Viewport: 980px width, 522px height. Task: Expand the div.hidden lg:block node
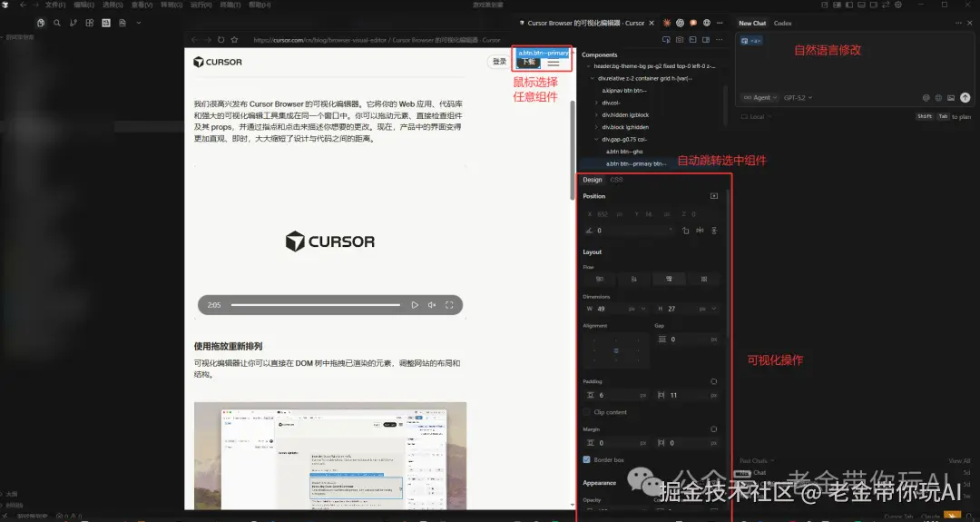click(596, 115)
